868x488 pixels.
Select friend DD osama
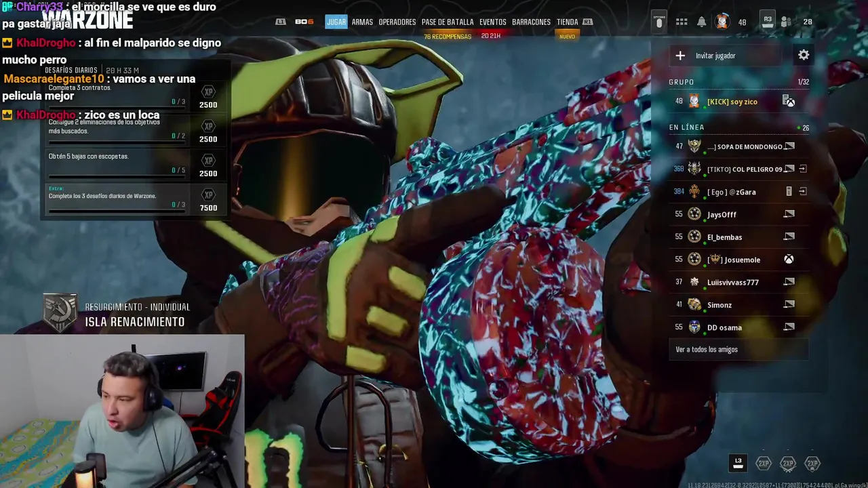[x=739, y=327]
